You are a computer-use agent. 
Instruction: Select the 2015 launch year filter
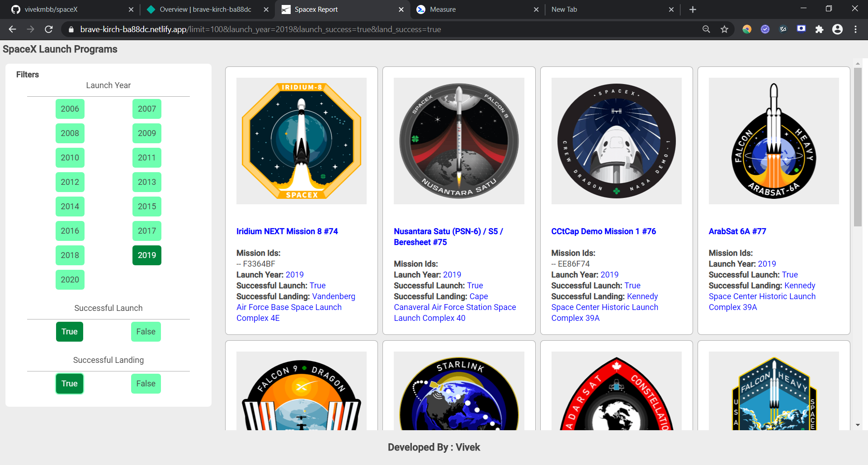coord(147,207)
